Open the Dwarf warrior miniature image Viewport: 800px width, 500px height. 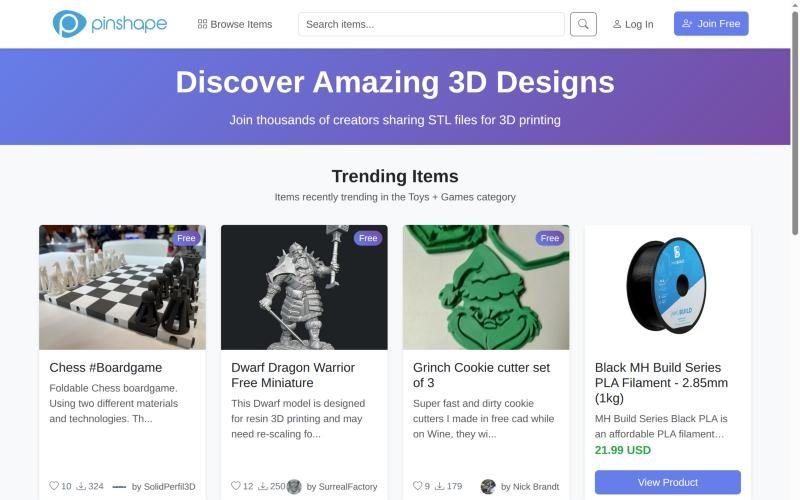point(304,287)
